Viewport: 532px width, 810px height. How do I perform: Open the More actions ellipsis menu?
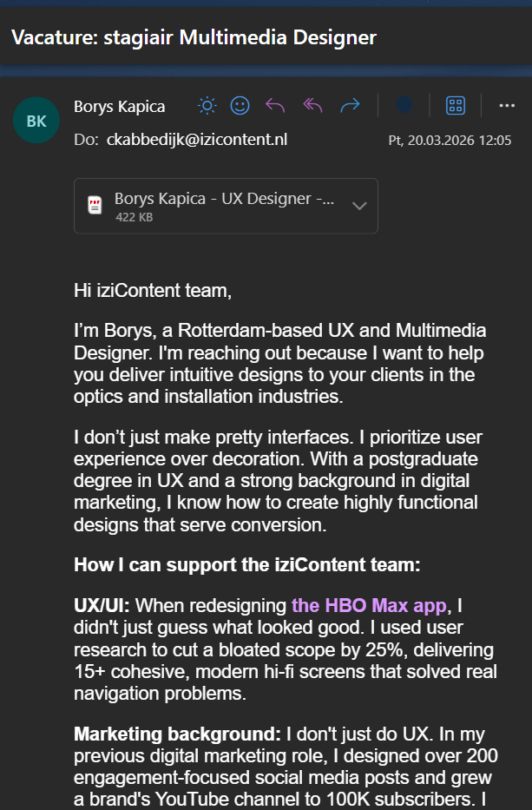point(507,106)
